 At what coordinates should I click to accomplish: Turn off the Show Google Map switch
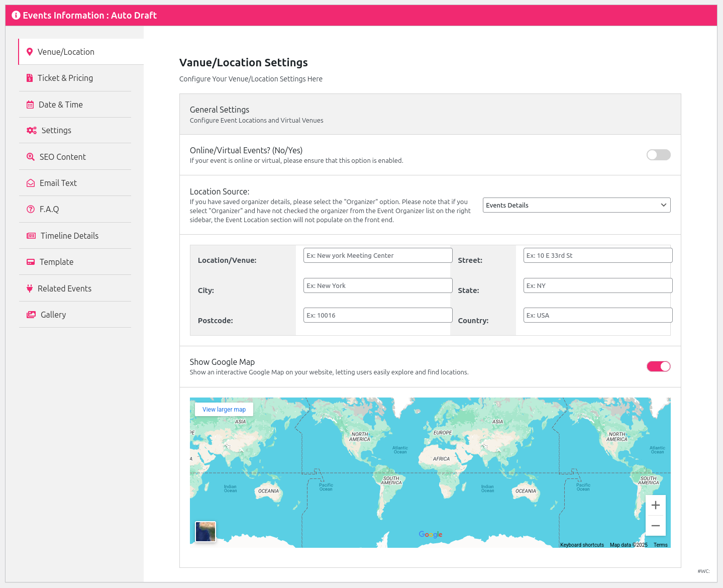(658, 366)
